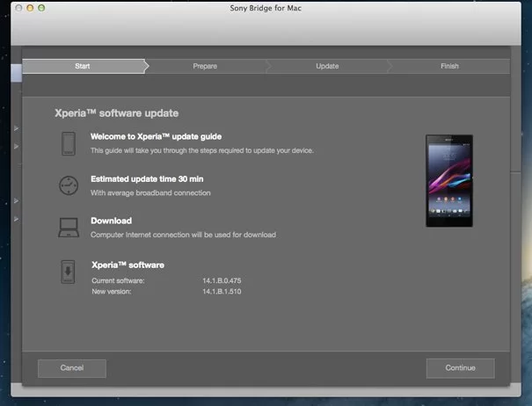This screenshot has height=406, width=532.
Task: Click the phone icon beside Welcome heading
Action: [69, 144]
